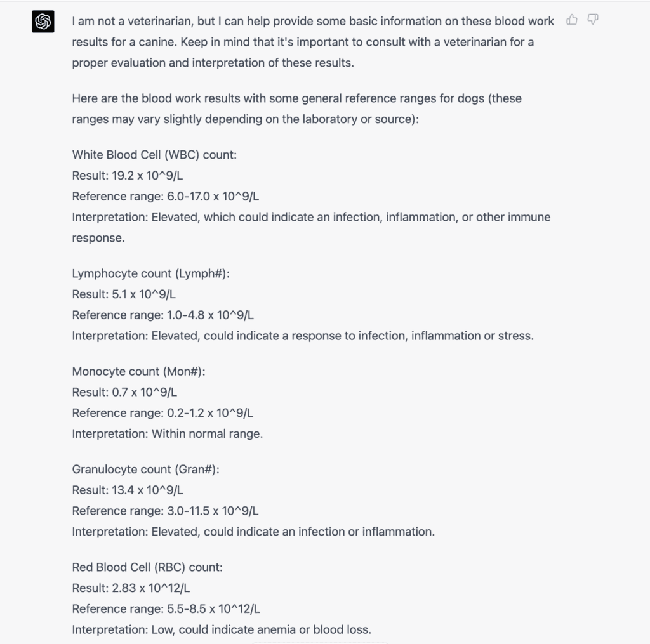Click the 'Granulocyte count (Gran#)' heading
650x644 pixels.
[145, 469]
